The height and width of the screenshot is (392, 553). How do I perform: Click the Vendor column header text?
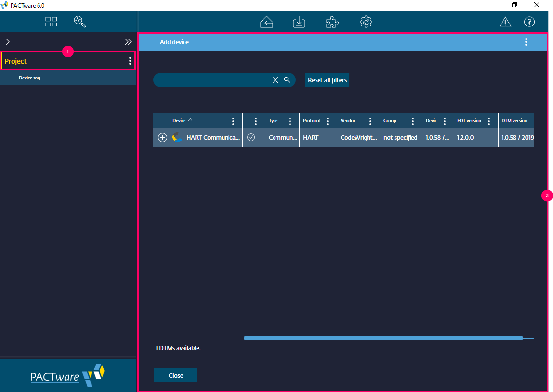(x=348, y=120)
